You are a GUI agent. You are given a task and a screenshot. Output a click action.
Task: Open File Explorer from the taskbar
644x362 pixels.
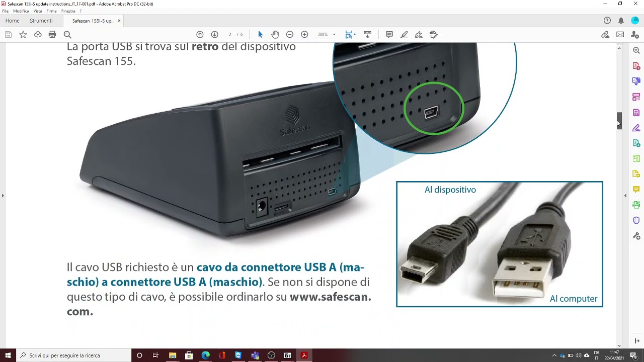tap(173, 355)
